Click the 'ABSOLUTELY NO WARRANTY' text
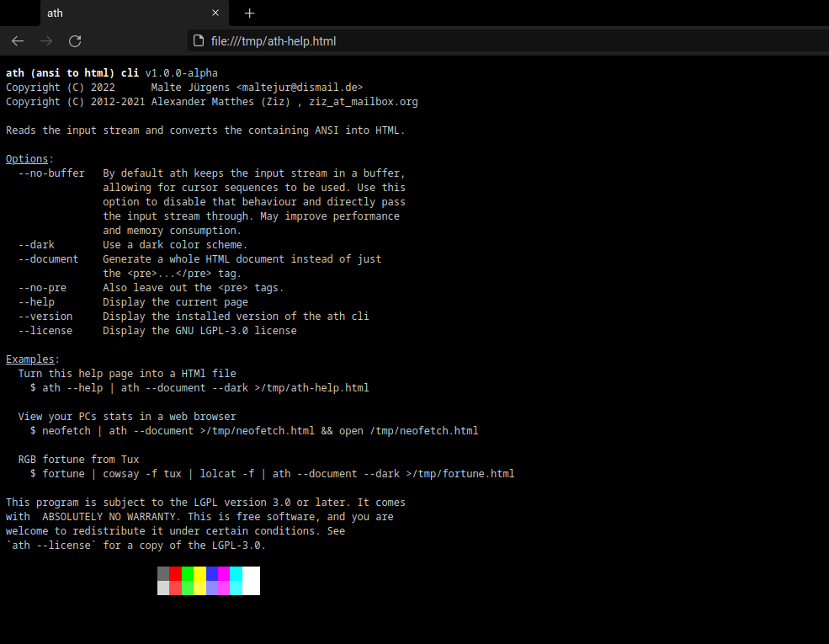Viewport: 829px width, 644px height. click(109, 516)
